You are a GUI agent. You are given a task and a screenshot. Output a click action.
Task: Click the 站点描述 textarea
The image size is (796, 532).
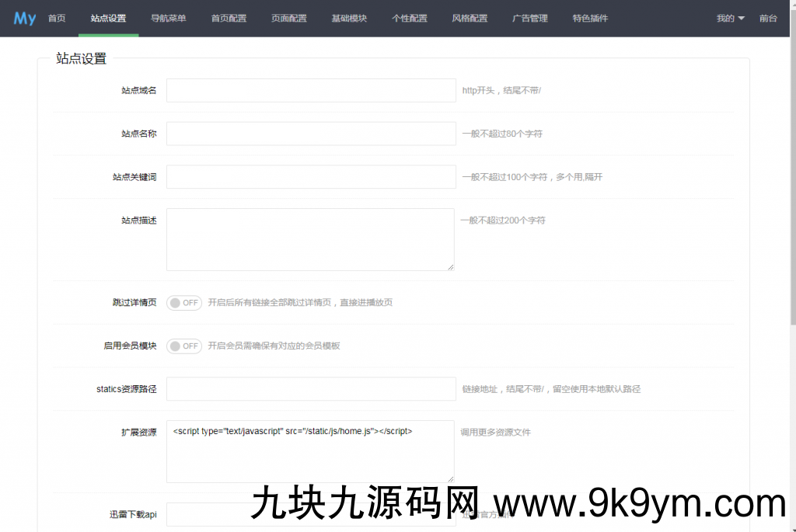pyautogui.click(x=311, y=239)
